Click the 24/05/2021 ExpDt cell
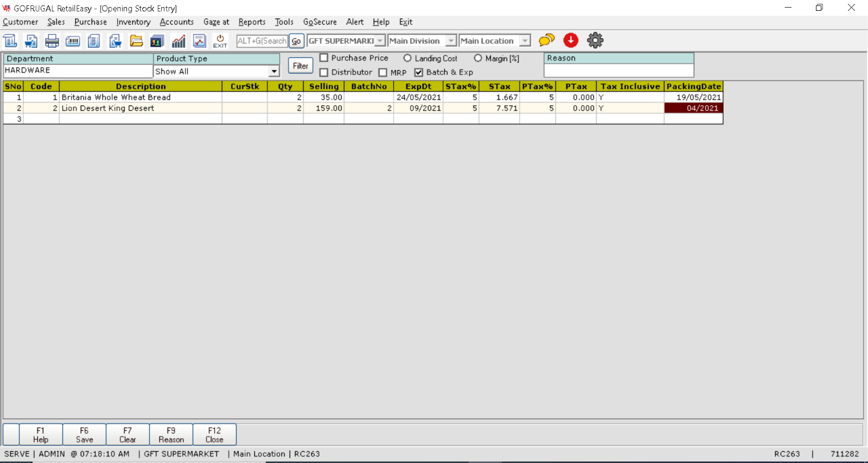The image size is (868, 463). click(x=418, y=97)
